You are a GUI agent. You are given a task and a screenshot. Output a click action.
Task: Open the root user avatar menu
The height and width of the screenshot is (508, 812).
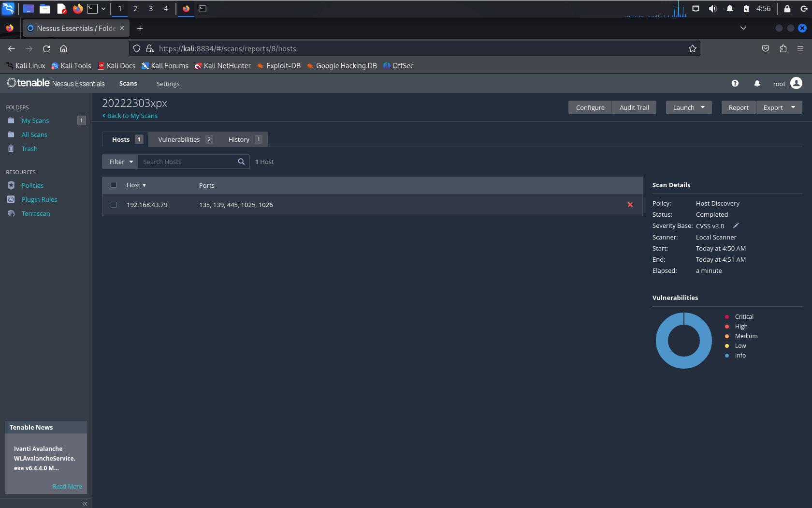pos(796,83)
